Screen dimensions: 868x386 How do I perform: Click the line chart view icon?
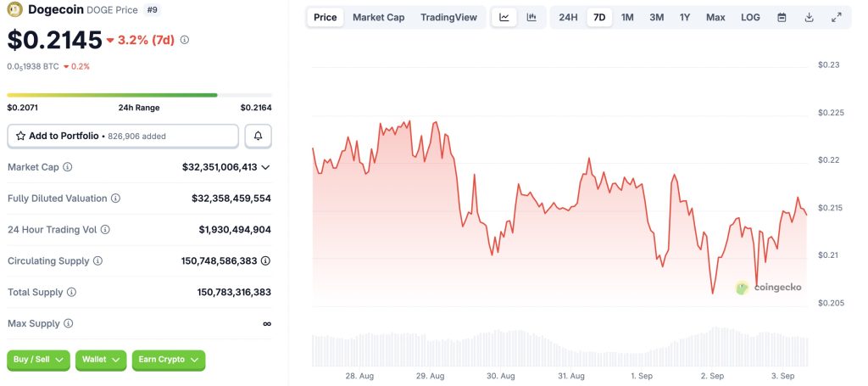(x=504, y=17)
